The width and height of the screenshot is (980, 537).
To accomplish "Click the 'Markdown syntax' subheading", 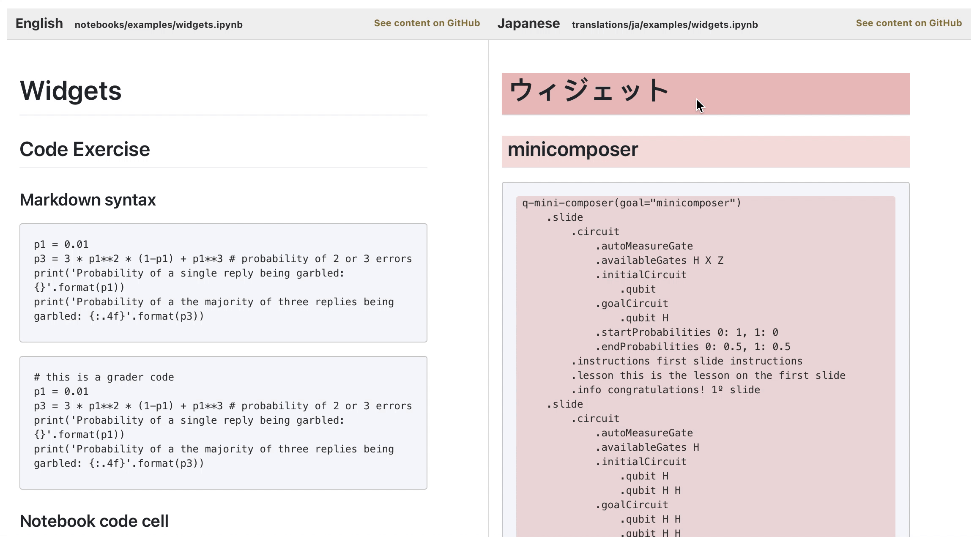I will [x=88, y=200].
